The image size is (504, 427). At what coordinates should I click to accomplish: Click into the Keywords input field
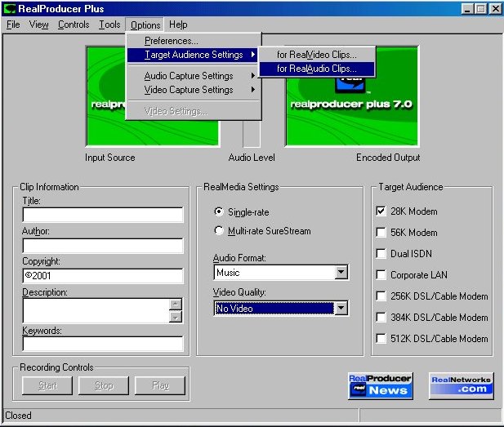tap(103, 344)
